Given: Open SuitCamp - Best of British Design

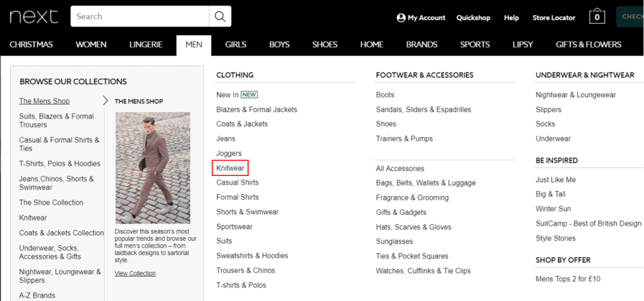Looking at the screenshot, I should point(588,224).
